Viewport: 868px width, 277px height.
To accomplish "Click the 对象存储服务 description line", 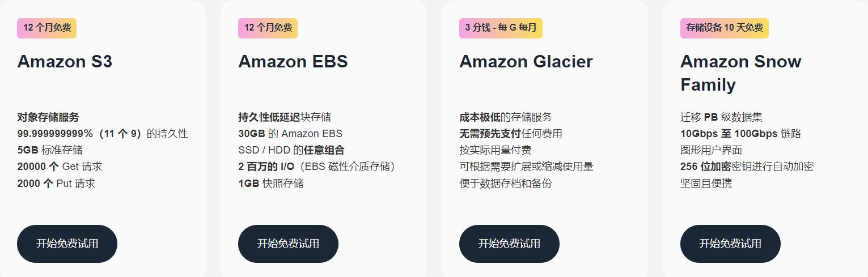I will click(48, 117).
